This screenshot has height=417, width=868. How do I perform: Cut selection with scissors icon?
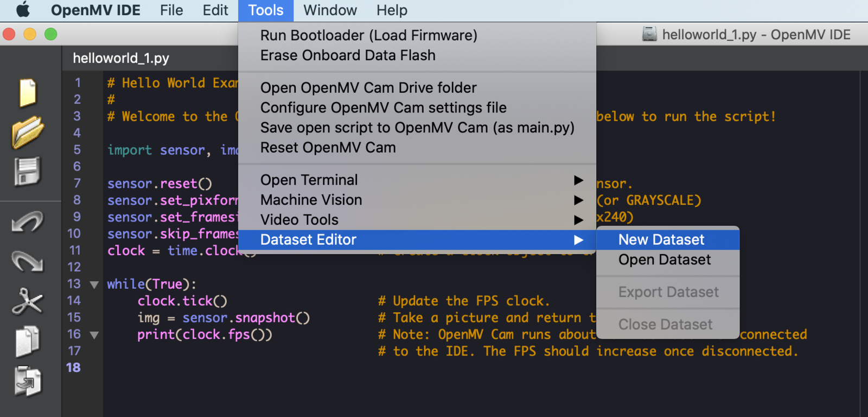[x=28, y=301]
